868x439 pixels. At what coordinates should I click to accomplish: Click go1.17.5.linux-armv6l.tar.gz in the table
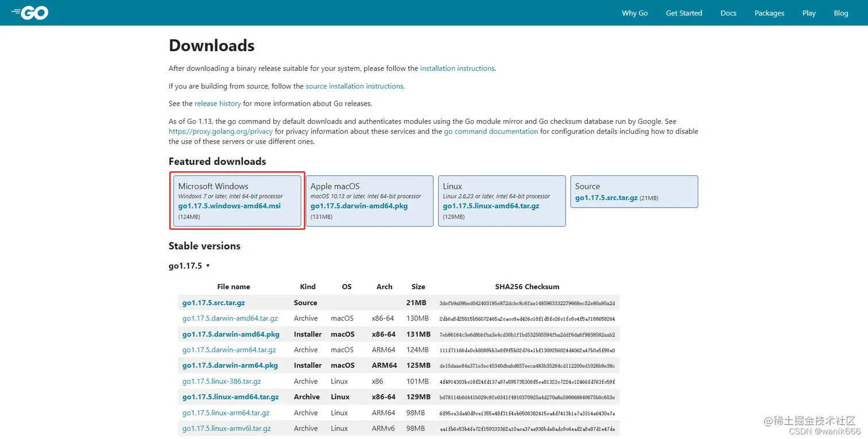tap(227, 429)
